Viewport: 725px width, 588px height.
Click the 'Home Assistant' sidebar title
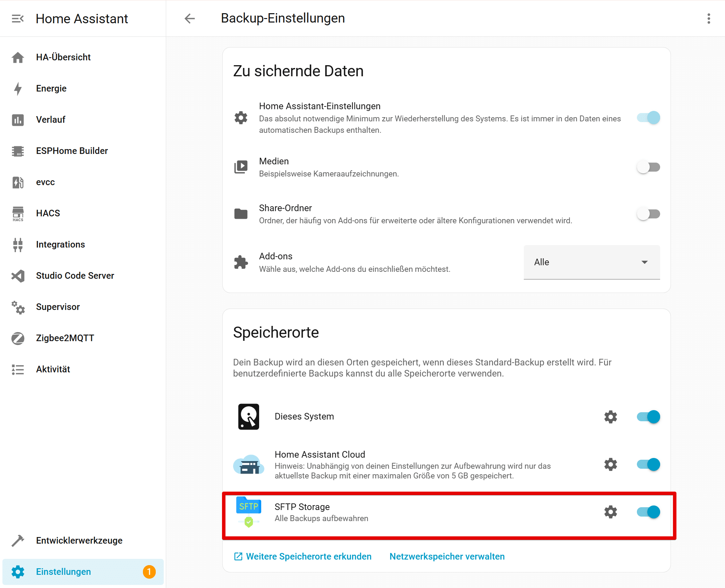click(x=82, y=19)
